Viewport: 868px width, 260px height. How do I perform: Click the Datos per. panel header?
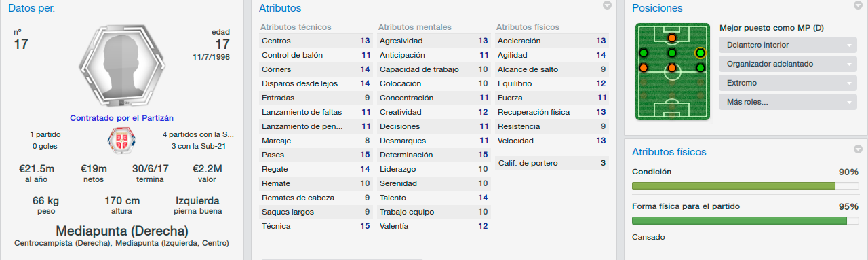coord(32,8)
